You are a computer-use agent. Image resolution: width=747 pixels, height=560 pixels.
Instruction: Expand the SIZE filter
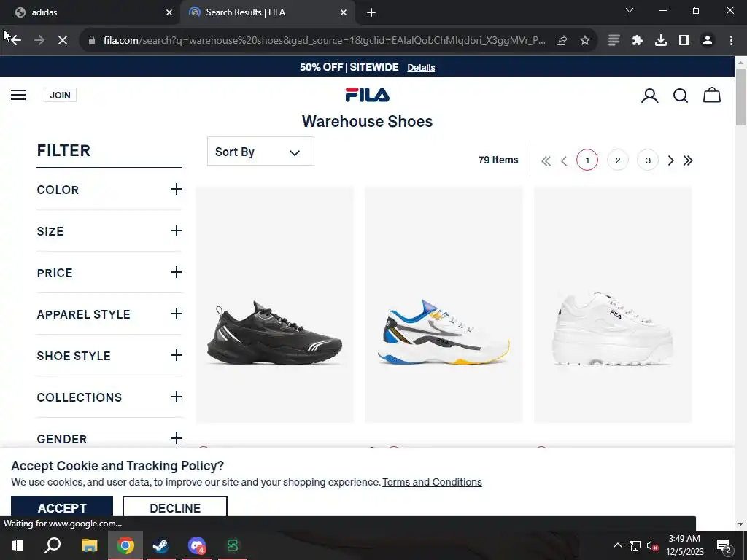pyautogui.click(x=109, y=231)
